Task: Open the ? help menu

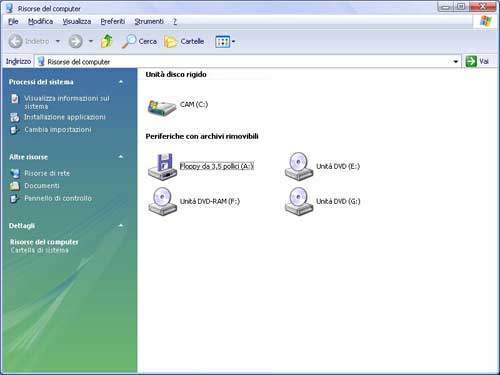Action: [175, 22]
